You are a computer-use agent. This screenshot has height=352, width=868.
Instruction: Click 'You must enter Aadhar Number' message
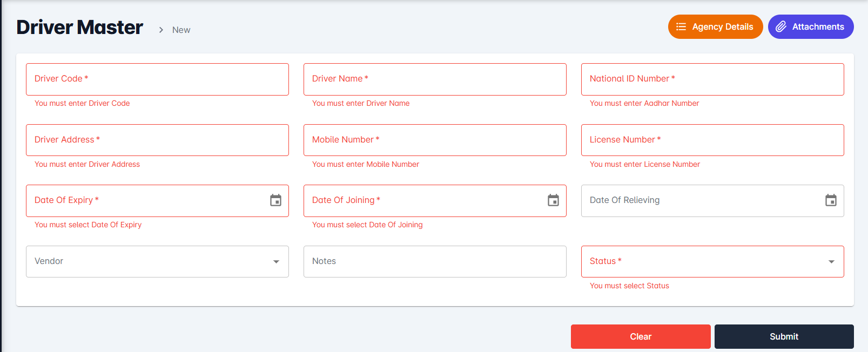coord(644,103)
